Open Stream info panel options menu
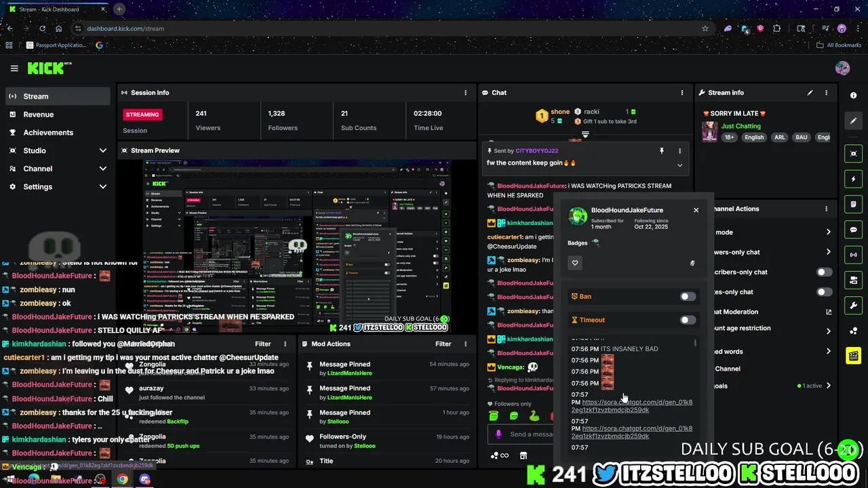 tap(826, 93)
